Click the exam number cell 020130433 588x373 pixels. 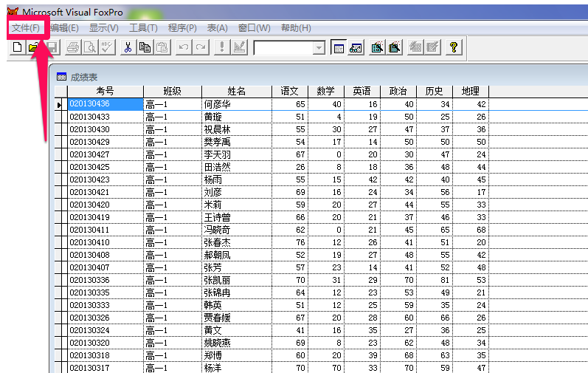[105, 117]
